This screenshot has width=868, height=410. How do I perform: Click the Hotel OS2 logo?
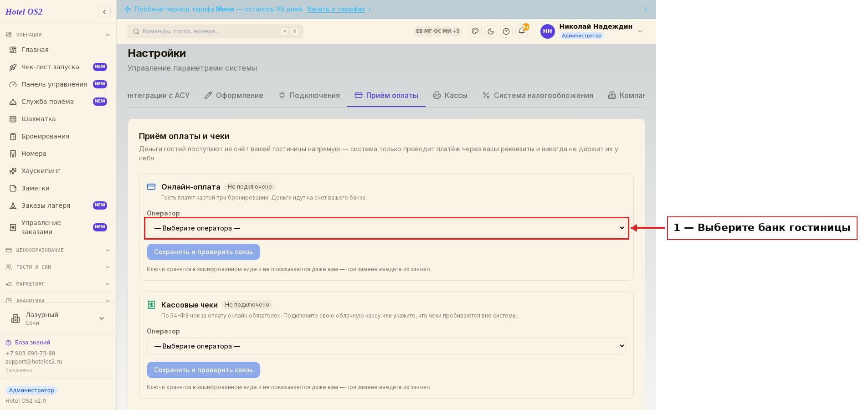click(x=24, y=12)
